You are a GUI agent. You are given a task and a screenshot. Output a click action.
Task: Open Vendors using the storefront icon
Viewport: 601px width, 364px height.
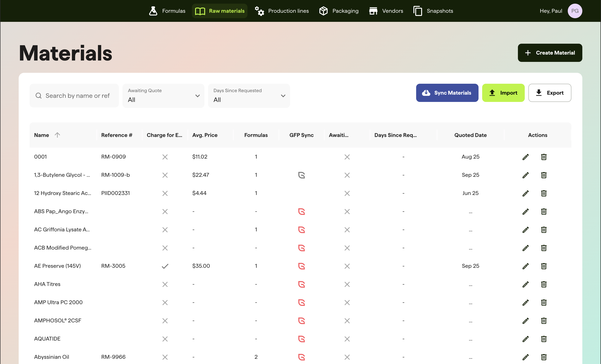tap(373, 11)
